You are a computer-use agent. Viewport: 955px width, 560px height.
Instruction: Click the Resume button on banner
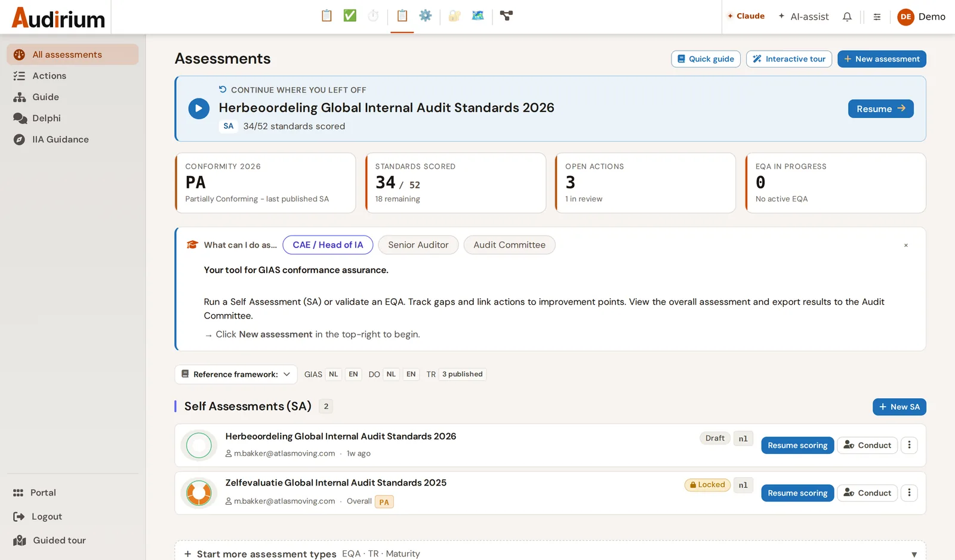(x=880, y=109)
